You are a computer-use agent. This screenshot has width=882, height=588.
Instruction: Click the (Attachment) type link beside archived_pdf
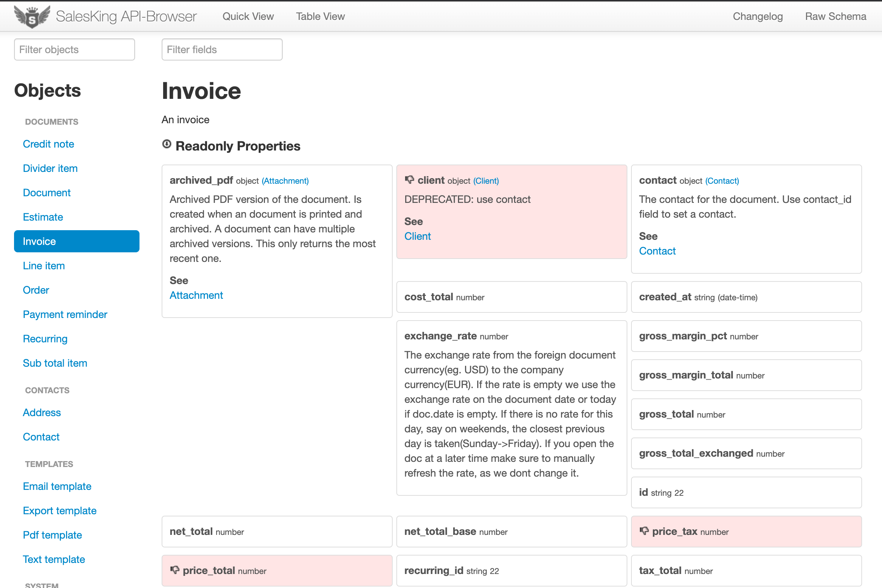285,181
